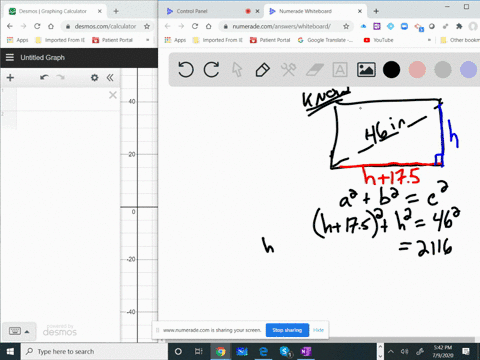This screenshot has height=360, width=480.
Task: Add a new Desmos expression item
Action: click(10, 78)
